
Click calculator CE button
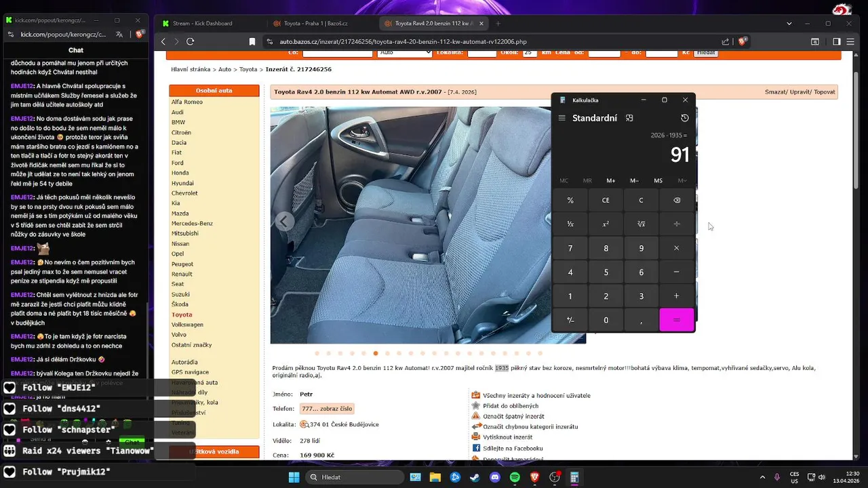click(x=606, y=201)
